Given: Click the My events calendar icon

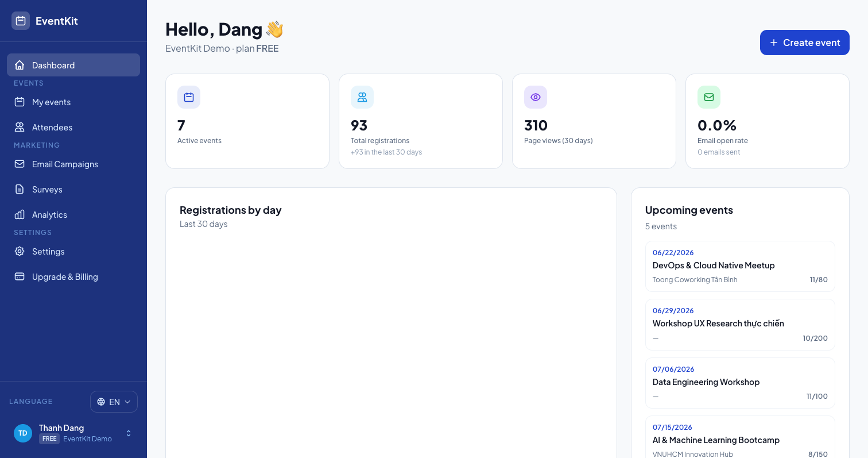Looking at the screenshot, I should pyautogui.click(x=20, y=102).
